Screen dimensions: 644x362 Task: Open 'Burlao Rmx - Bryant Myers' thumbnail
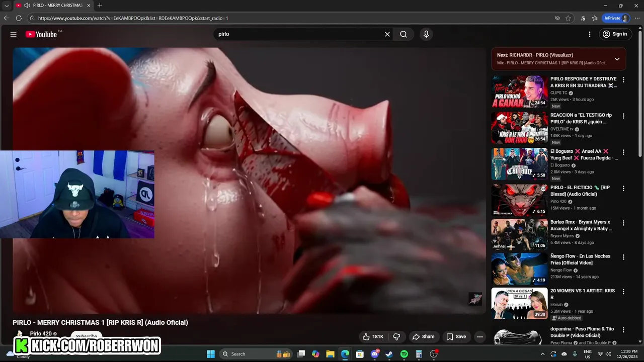[x=519, y=235]
